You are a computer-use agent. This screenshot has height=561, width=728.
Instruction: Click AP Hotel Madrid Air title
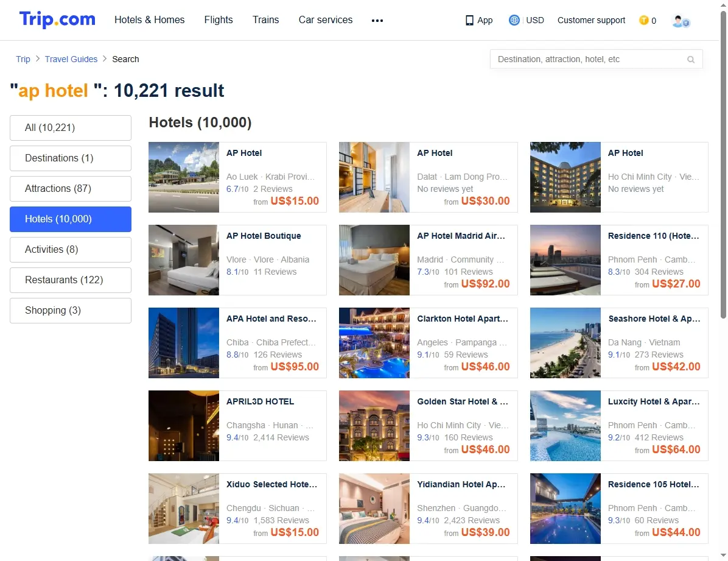(x=461, y=236)
